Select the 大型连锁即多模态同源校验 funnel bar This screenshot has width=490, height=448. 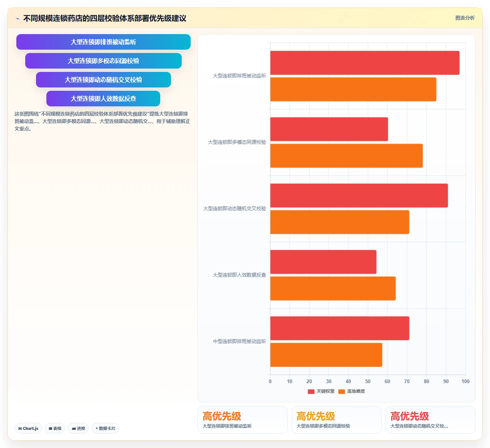coord(103,61)
